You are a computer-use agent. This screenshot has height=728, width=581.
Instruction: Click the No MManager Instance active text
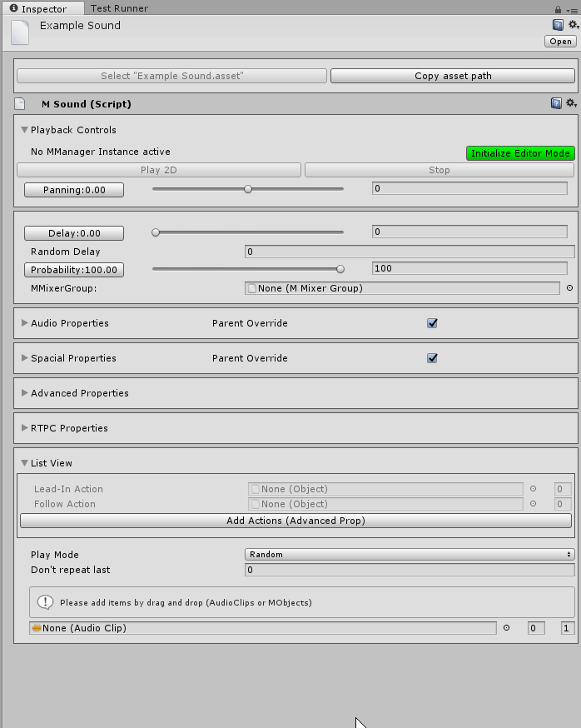[100, 152]
